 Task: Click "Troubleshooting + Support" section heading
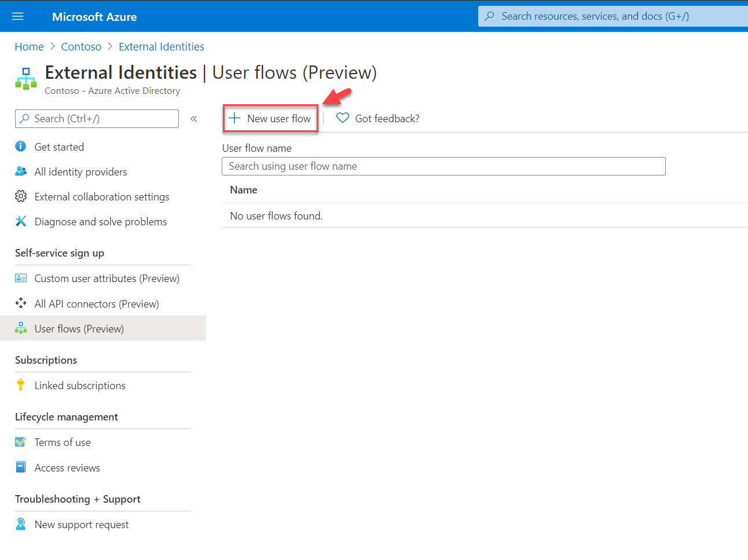78,499
